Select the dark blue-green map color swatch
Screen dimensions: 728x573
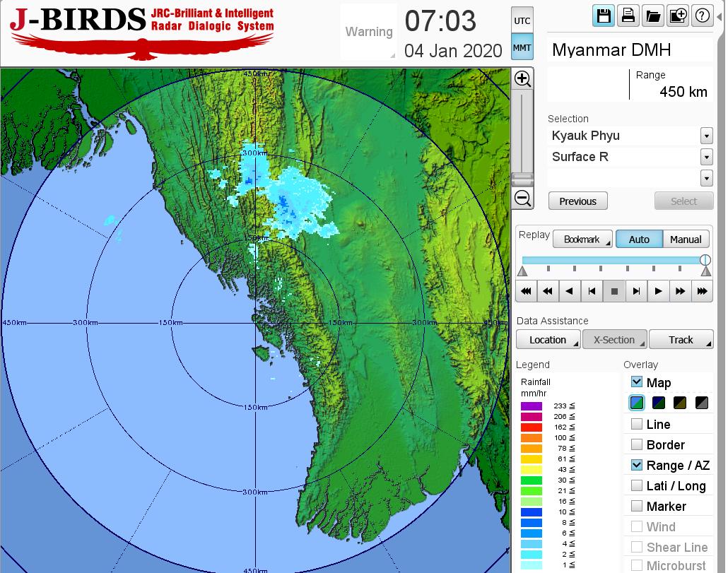pos(659,403)
